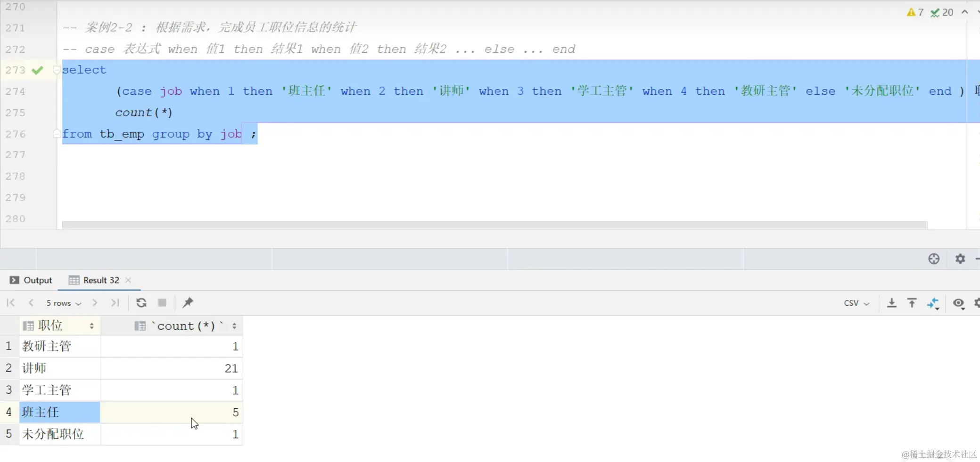
Task: Export result data to file
Action: coord(892,303)
